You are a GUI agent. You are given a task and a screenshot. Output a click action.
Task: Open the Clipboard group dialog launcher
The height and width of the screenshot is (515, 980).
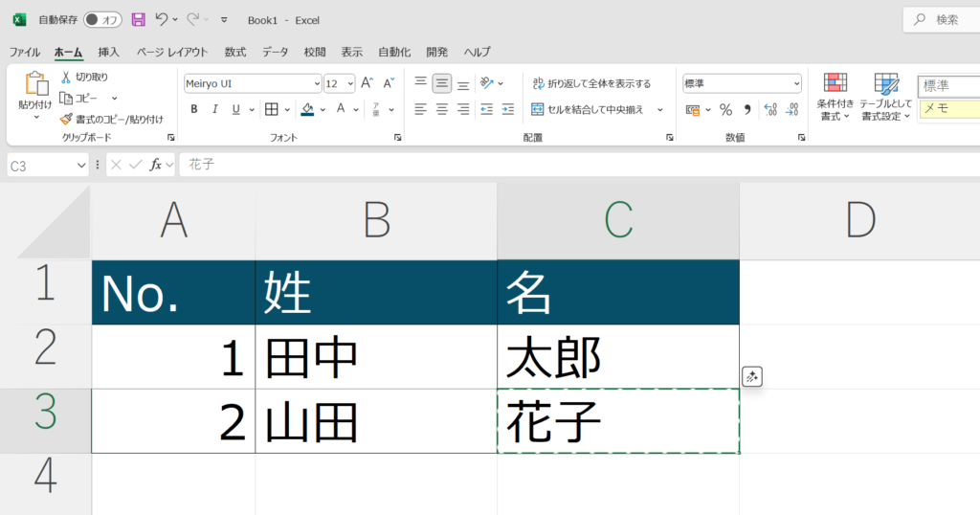(170, 138)
